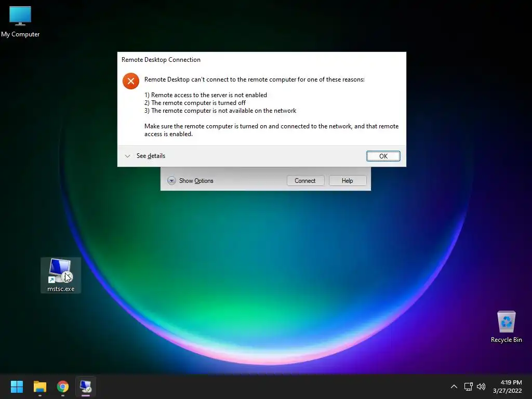Click Remote Desktop Connection taskbar icon
The height and width of the screenshot is (399, 532).
pyautogui.click(x=86, y=387)
